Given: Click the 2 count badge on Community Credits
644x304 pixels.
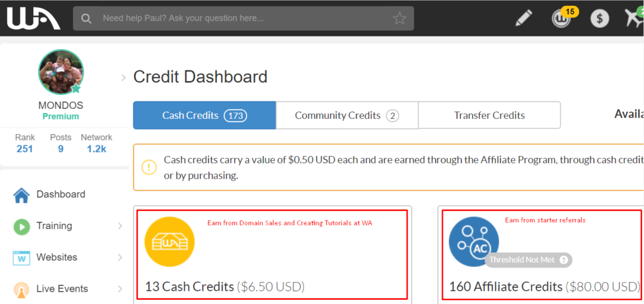Looking at the screenshot, I should [392, 116].
